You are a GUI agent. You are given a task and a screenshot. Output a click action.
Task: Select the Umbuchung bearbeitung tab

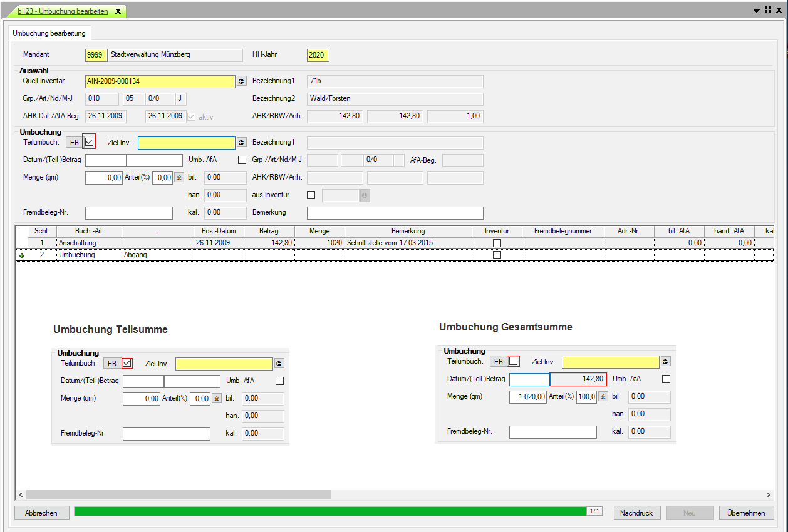point(49,33)
